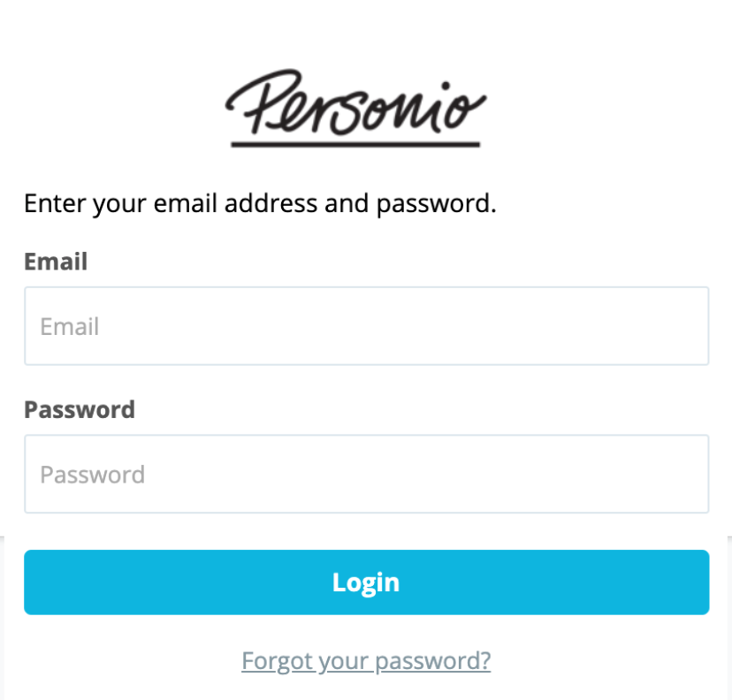This screenshot has height=700, width=732.
Task: Click the Password placeholder text in the box
Action: click(93, 475)
